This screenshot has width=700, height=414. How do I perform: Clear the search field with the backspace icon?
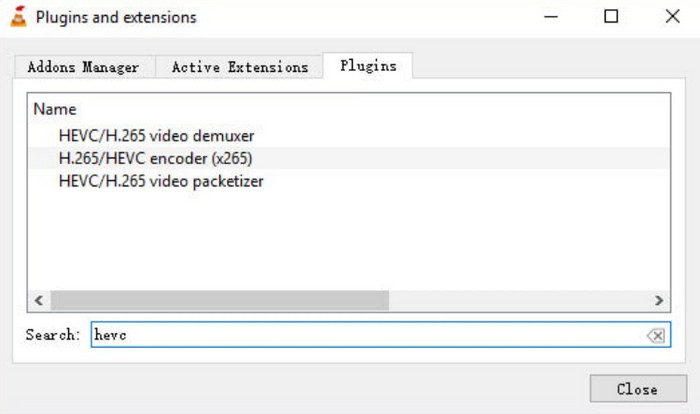pyautogui.click(x=656, y=335)
